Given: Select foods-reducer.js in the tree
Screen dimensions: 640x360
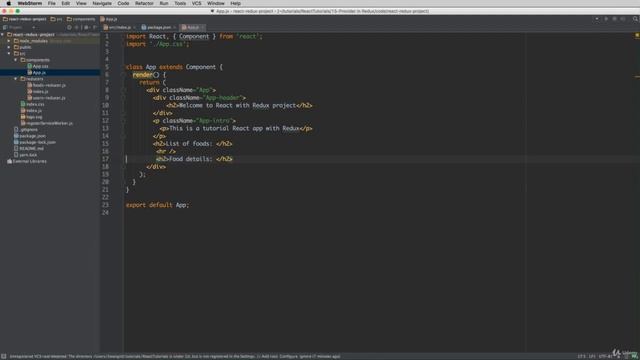Looking at the screenshot, I should (46, 85).
